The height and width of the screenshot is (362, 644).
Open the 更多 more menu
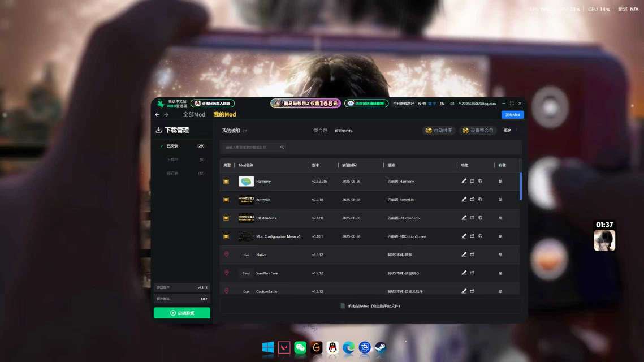[x=508, y=130]
